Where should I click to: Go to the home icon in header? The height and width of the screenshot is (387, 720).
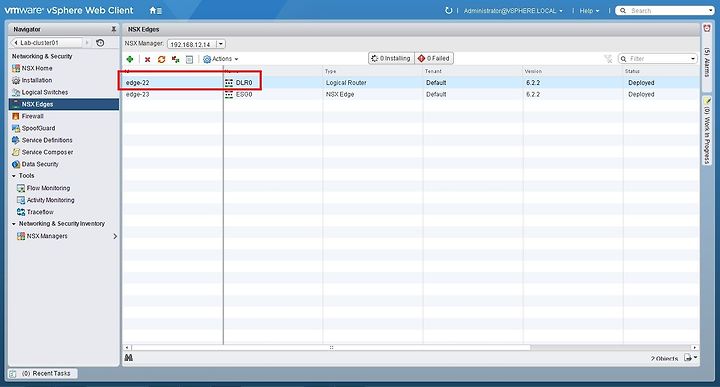pos(153,10)
